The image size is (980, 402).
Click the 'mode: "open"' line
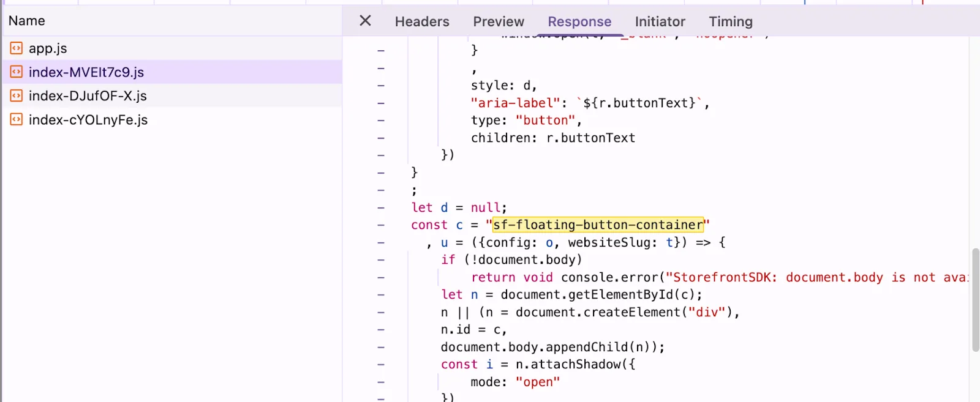(515, 382)
